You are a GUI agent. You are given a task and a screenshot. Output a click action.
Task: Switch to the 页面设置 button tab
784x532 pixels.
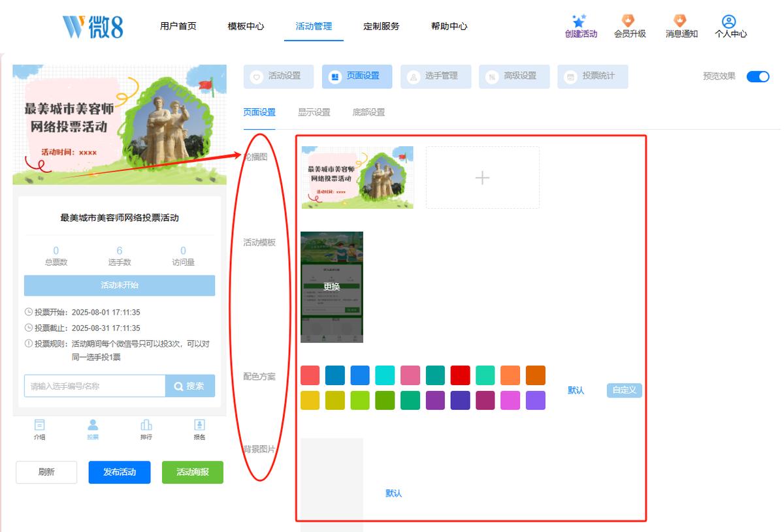point(357,76)
